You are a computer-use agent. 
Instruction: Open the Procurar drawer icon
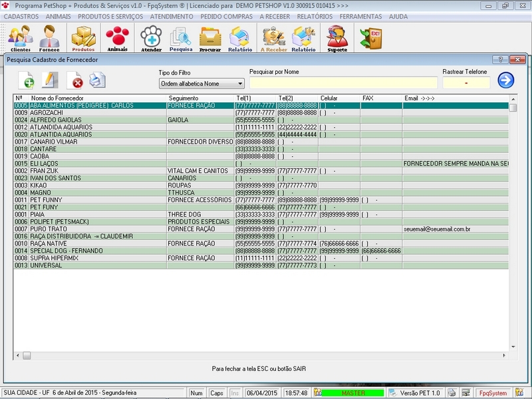210,38
